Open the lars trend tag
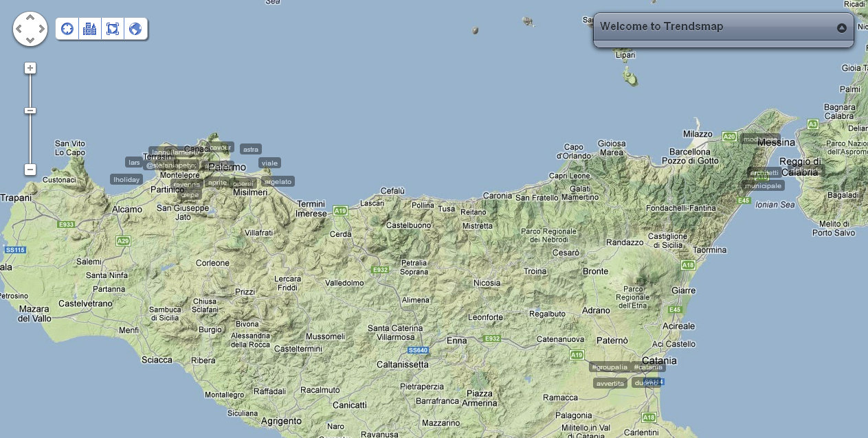 pyautogui.click(x=133, y=162)
